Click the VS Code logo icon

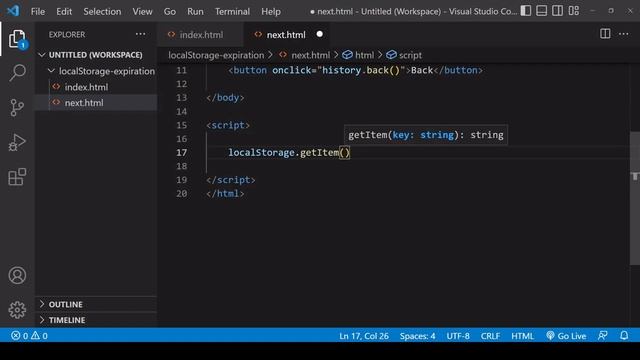(13, 11)
